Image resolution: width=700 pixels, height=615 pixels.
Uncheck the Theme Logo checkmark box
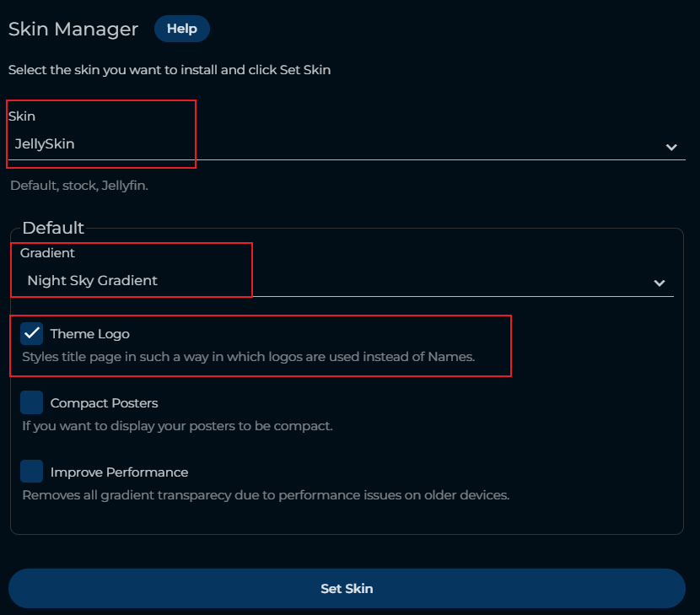[x=32, y=333]
